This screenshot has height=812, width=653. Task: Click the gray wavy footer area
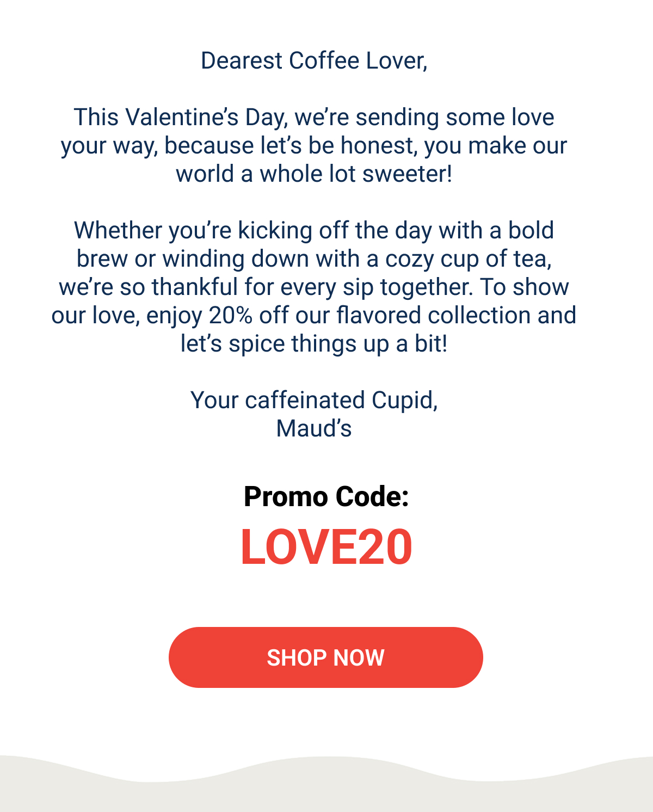click(326, 790)
